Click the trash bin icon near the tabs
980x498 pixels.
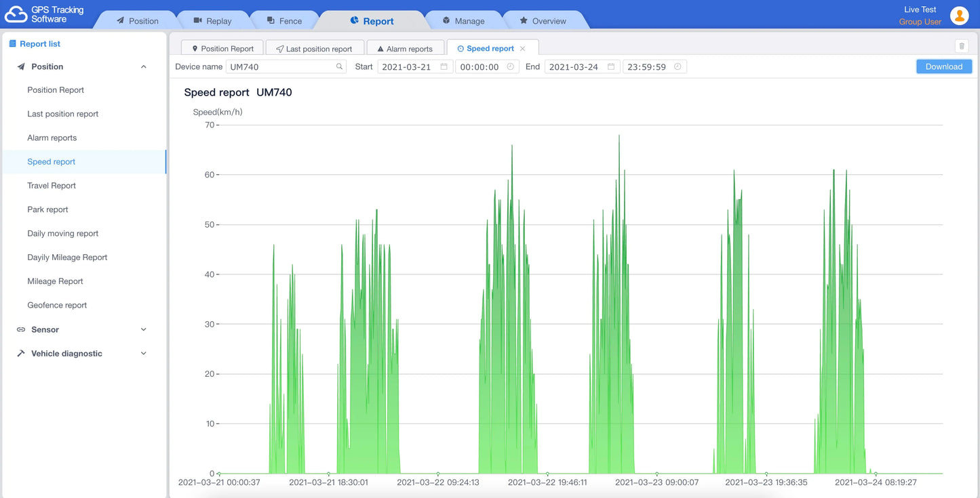point(961,45)
